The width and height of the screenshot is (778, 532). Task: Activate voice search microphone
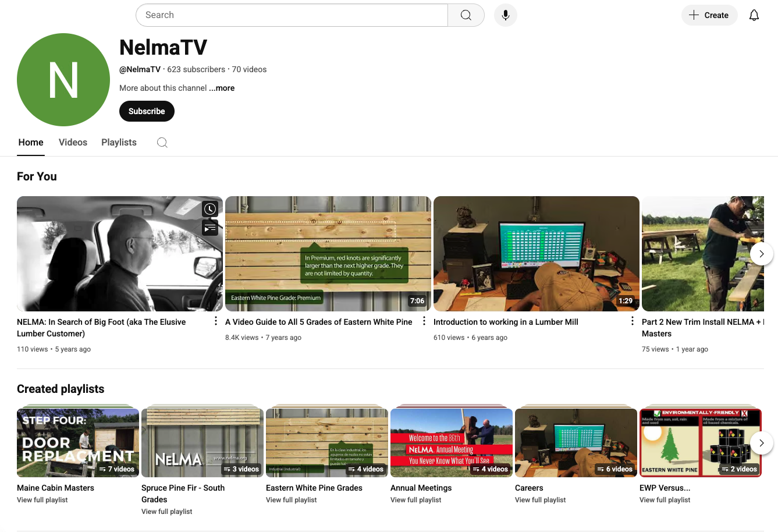[505, 15]
